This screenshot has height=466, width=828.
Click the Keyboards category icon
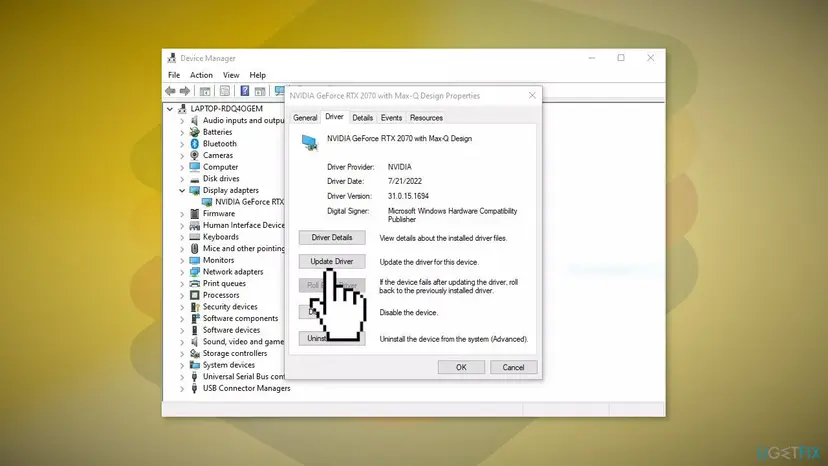pos(194,237)
